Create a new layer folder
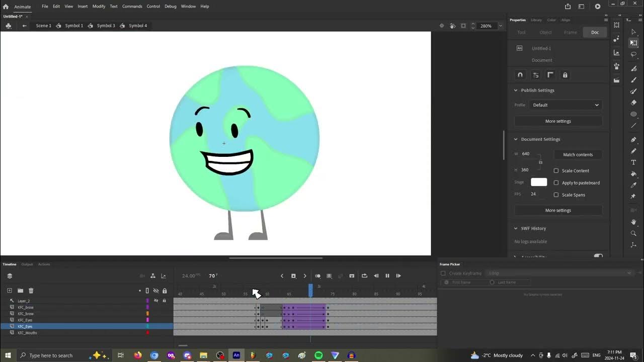The width and height of the screenshot is (644, 362). [20, 291]
